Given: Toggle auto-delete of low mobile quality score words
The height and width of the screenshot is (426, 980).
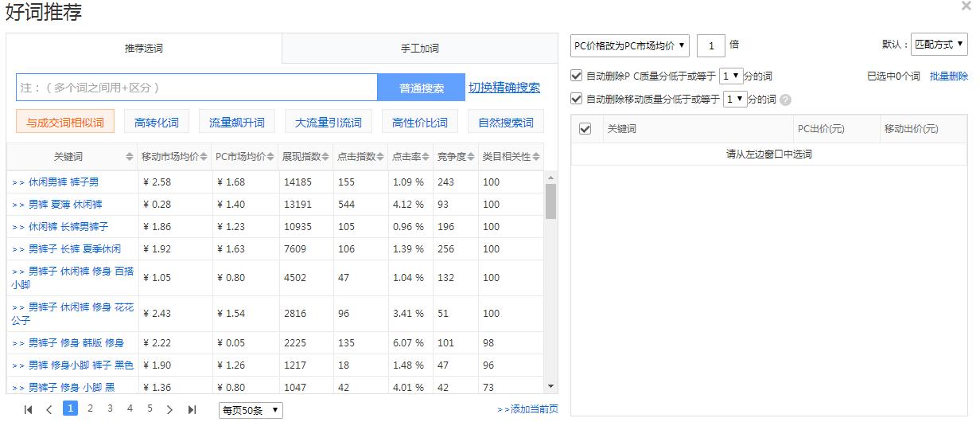Looking at the screenshot, I should 577,100.
